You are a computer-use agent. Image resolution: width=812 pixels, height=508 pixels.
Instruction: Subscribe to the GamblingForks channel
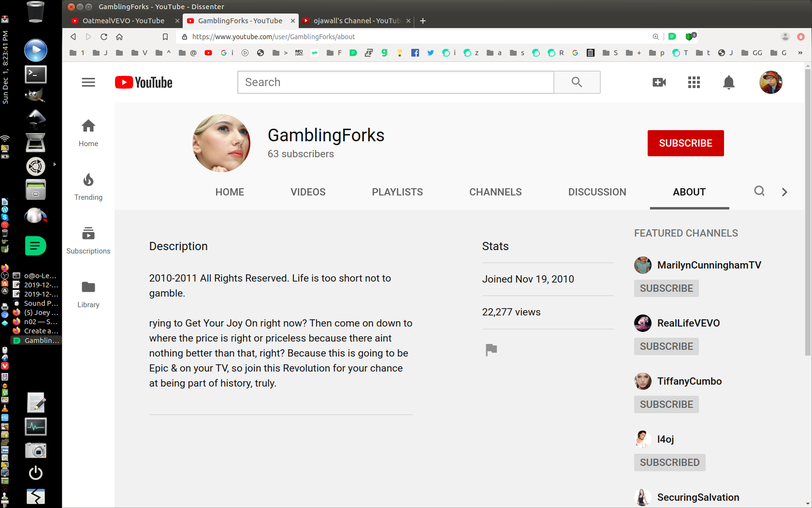[685, 143]
